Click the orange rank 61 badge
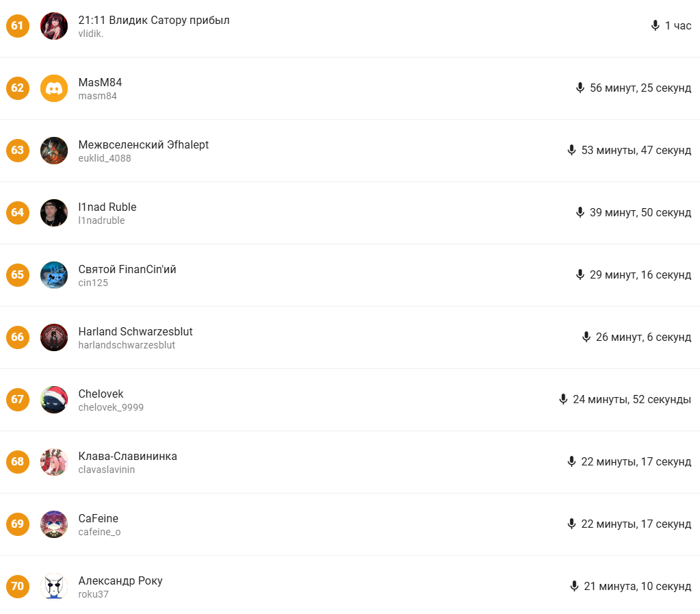 [x=17, y=26]
